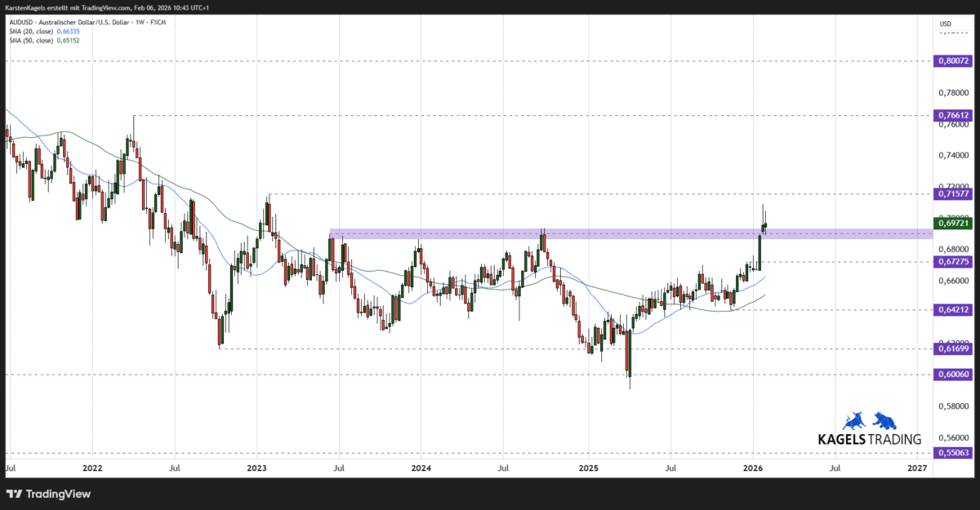The image size is (980, 510).
Task: Select the purple price level 0,80072
Action: click(952, 60)
